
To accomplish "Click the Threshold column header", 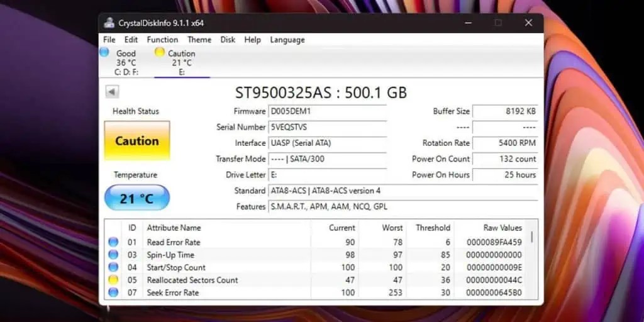I will (x=429, y=228).
